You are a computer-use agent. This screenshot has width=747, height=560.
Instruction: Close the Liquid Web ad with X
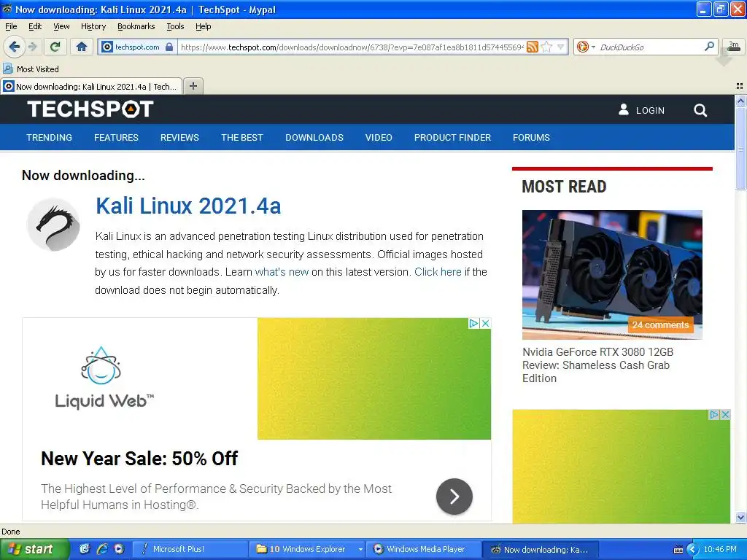point(485,323)
